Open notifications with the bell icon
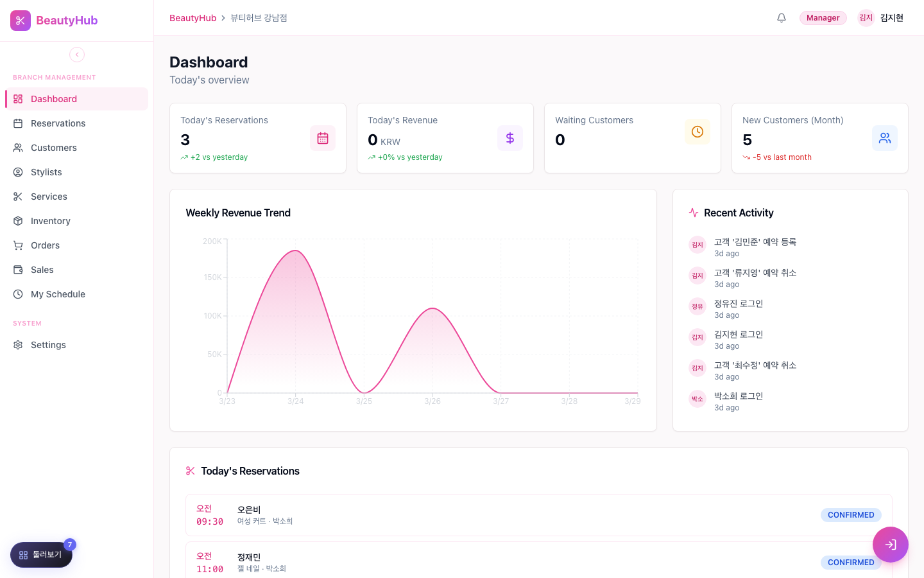Image resolution: width=924 pixels, height=578 pixels. point(782,18)
